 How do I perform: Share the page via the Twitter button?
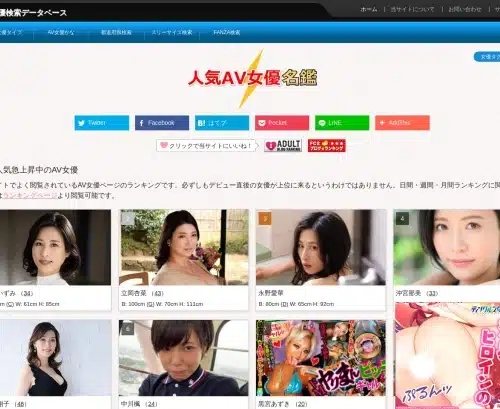102,123
